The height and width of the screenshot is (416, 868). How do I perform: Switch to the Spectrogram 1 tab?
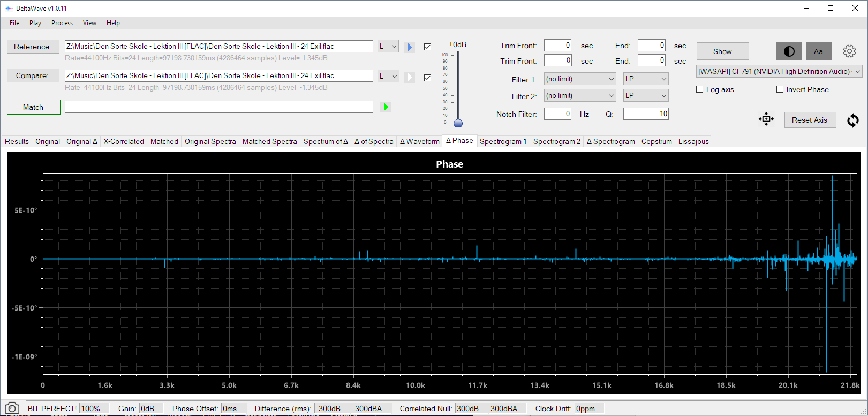pyautogui.click(x=503, y=141)
